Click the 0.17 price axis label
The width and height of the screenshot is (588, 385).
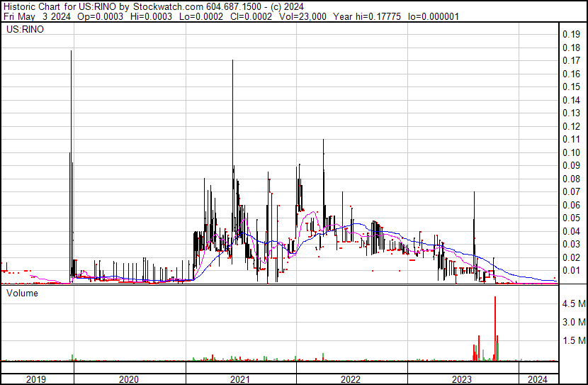(x=571, y=60)
